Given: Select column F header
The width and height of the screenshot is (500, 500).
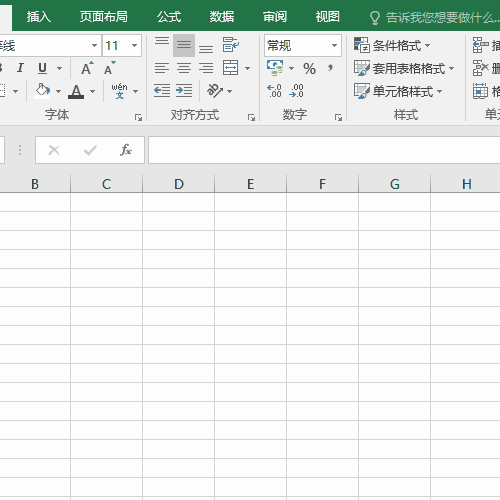Looking at the screenshot, I should click(x=323, y=184).
